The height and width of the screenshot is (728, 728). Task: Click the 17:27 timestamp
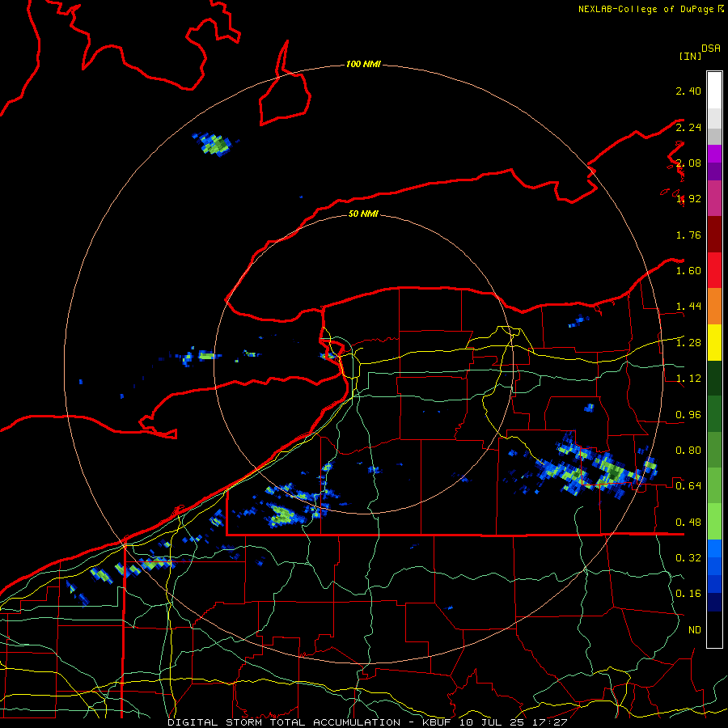coord(550,722)
